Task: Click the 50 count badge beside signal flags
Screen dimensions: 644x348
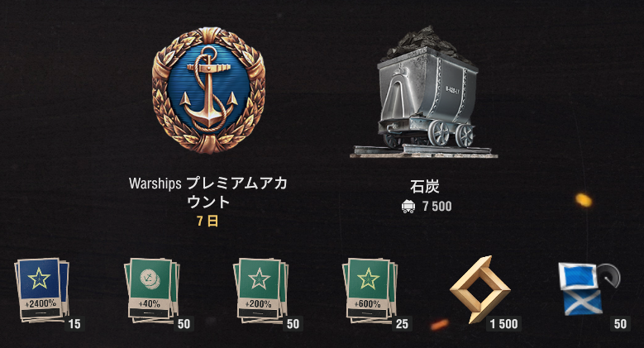Action: point(620,324)
